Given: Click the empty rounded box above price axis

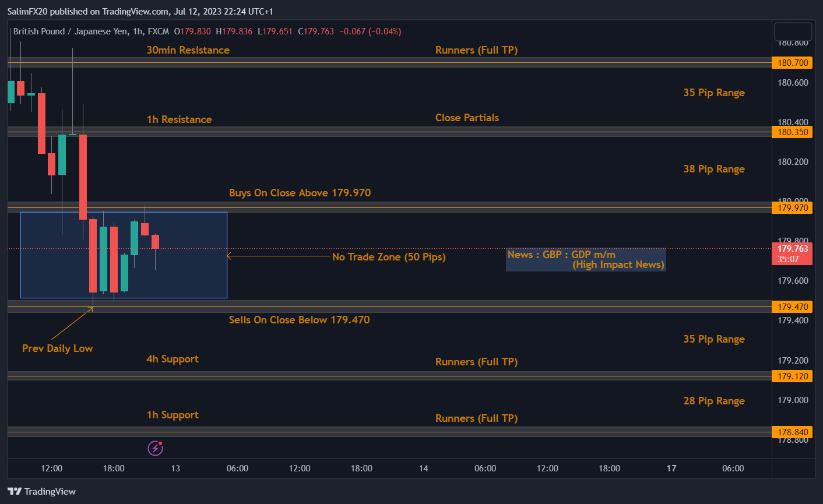Looking at the screenshot, I should coord(792,31).
